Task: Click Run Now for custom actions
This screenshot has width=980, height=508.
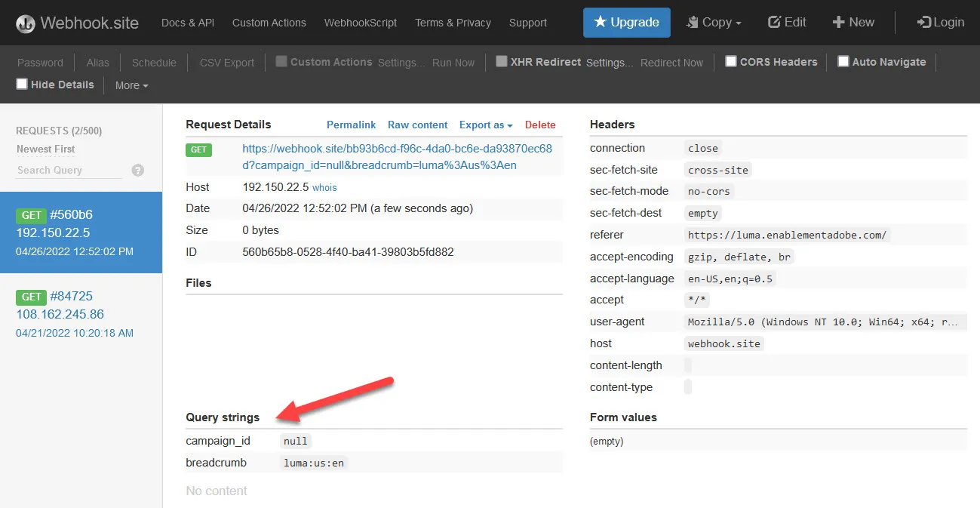Action: (x=453, y=63)
